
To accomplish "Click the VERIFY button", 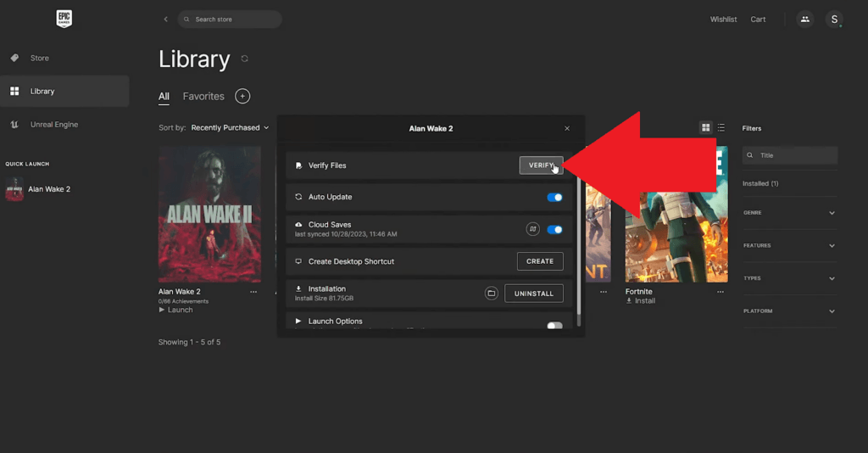I will [542, 165].
